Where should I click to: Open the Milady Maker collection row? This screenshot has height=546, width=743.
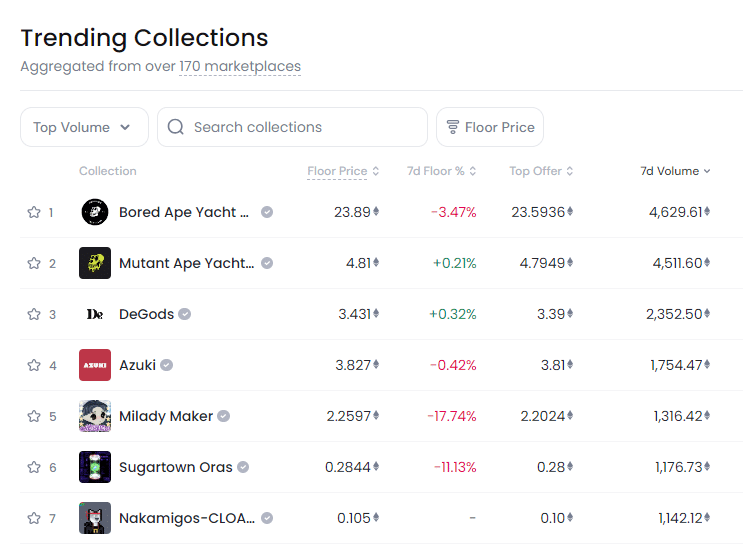click(x=381, y=416)
